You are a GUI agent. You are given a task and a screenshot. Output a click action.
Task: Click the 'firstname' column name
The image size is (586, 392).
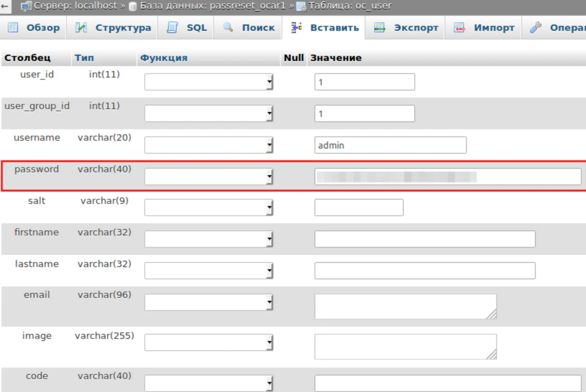tap(37, 232)
